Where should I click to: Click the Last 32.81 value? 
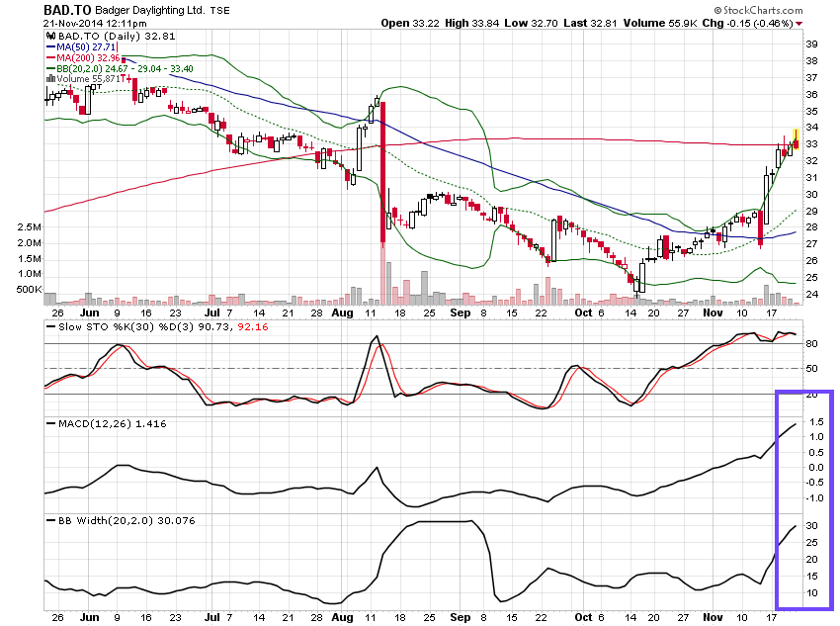[590, 23]
